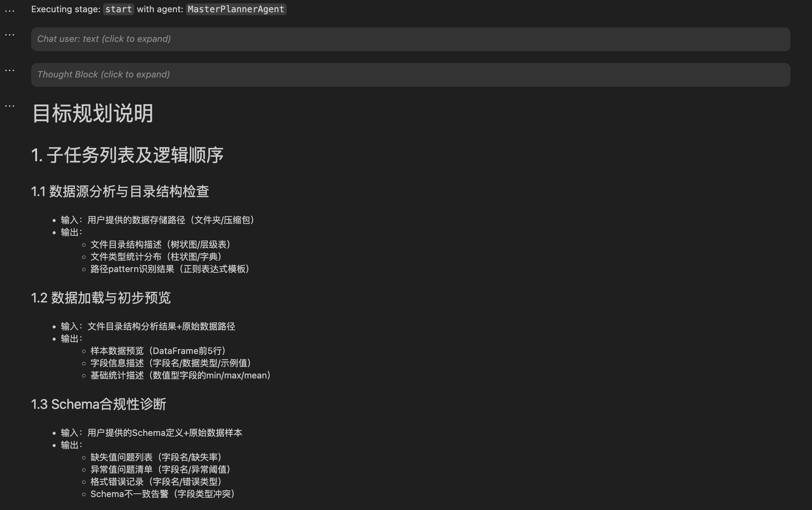
Task: Click the 1.1 数据源分析与目录结构检查 heading
Action: pos(120,192)
